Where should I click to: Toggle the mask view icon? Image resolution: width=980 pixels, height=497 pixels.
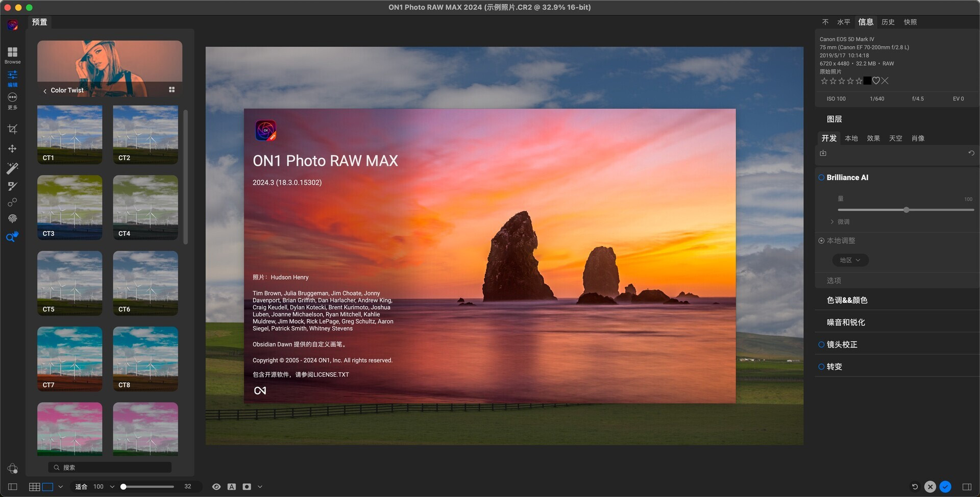[247, 487]
